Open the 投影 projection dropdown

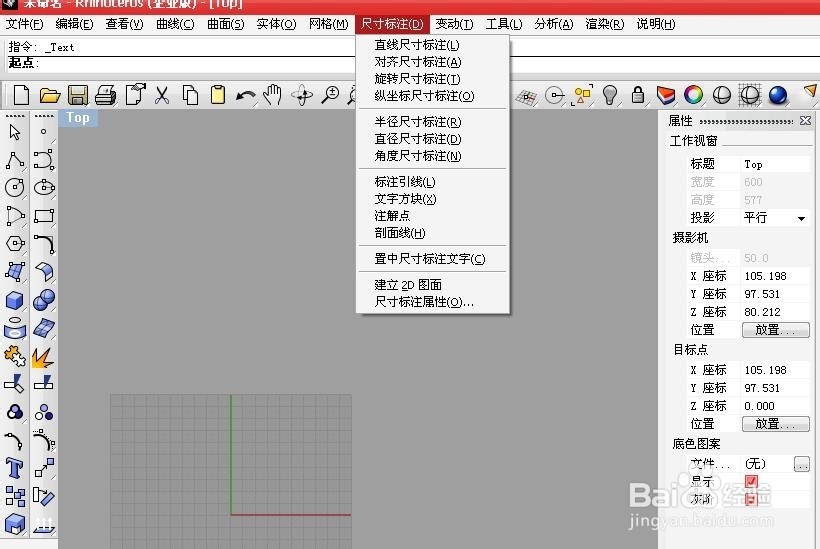pyautogui.click(x=801, y=219)
